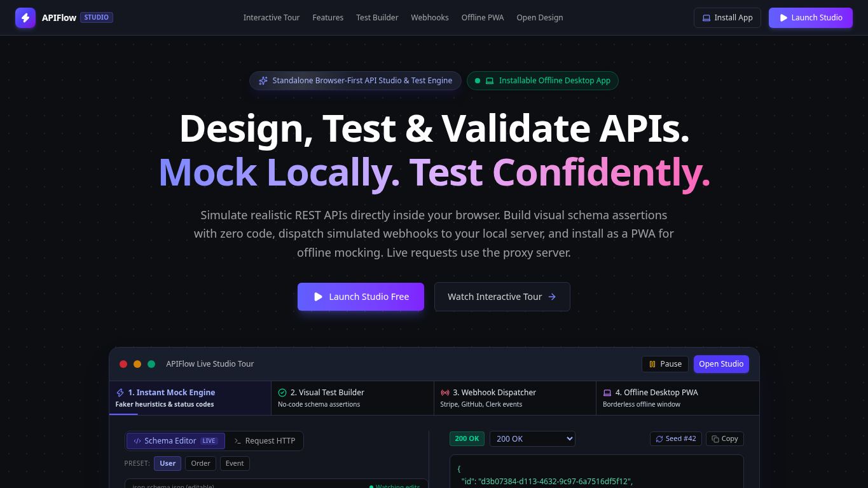Click the APIFlow Live Studio Tour title
The width and height of the screenshot is (868, 488).
pos(210,364)
